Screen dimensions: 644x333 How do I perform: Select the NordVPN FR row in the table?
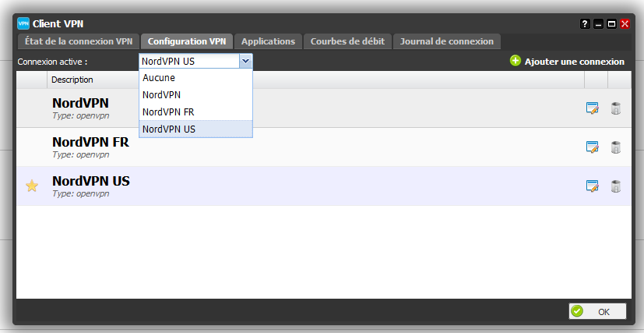tap(324, 147)
